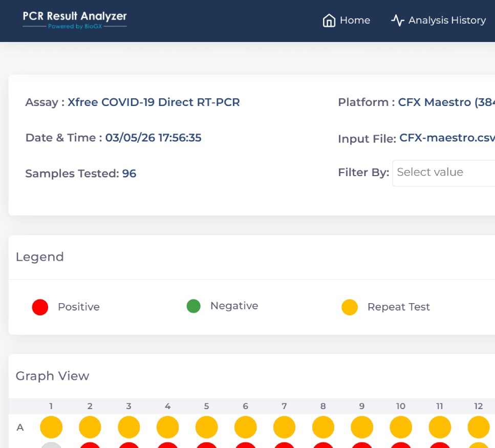
Task: Click the CFX-maestro.csv input file name
Action: pos(446,138)
